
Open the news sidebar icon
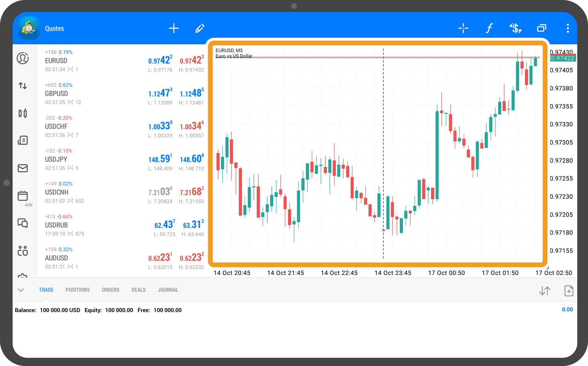tap(23, 140)
